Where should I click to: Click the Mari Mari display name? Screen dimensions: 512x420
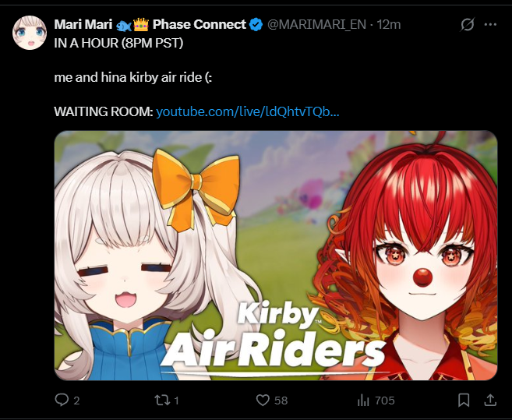[83, 24]
